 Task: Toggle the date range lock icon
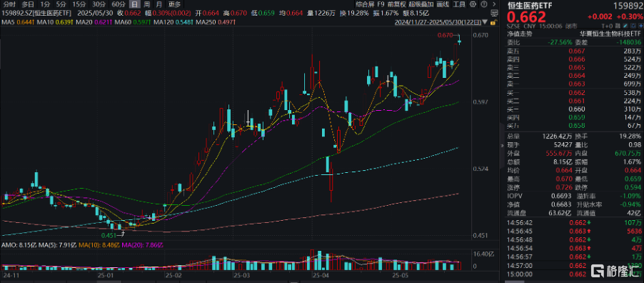coord(493,23)
